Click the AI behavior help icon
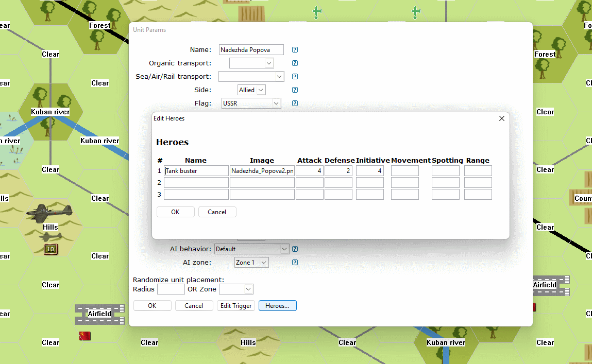Screen dimensions: 592x364 point(295,249)
